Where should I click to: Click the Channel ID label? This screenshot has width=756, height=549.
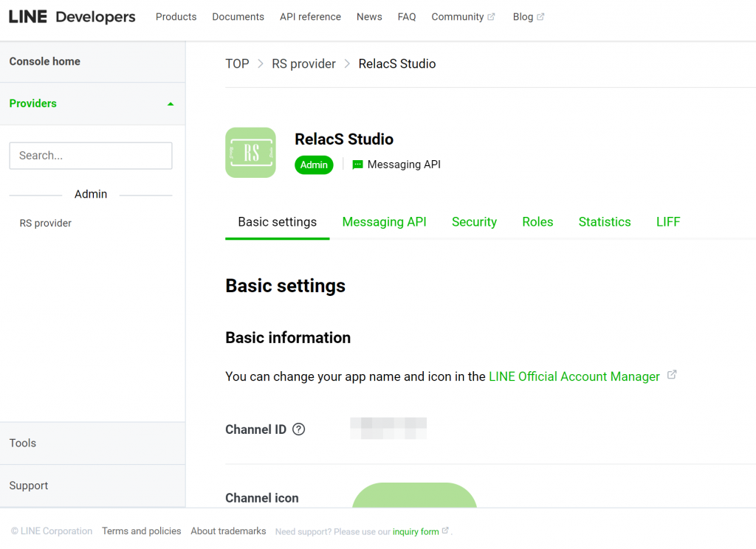click(255, 429)
